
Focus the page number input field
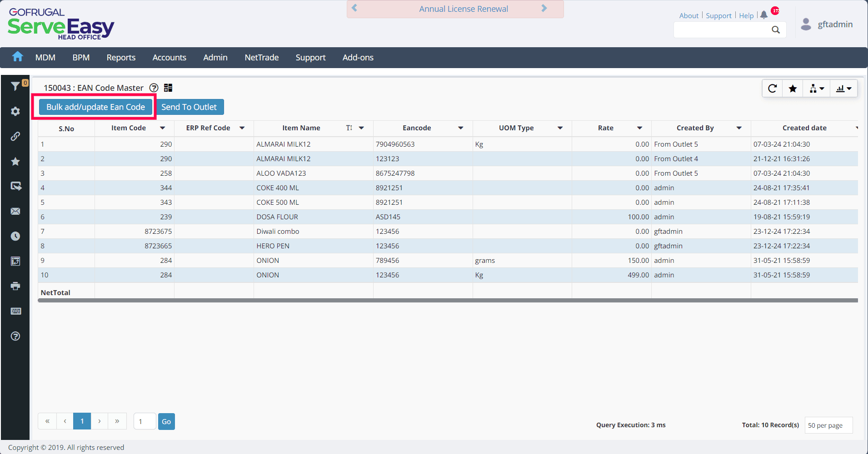click(x=145, y=422)
